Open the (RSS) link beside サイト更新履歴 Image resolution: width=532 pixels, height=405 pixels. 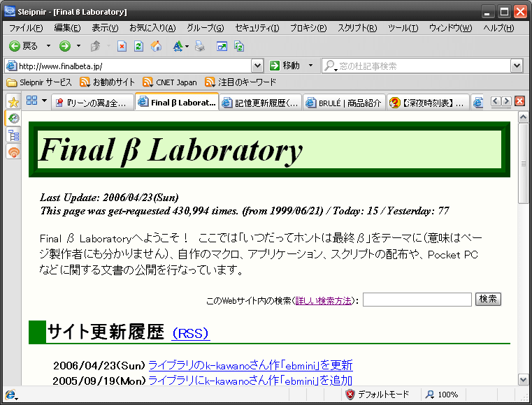[190, 334]
